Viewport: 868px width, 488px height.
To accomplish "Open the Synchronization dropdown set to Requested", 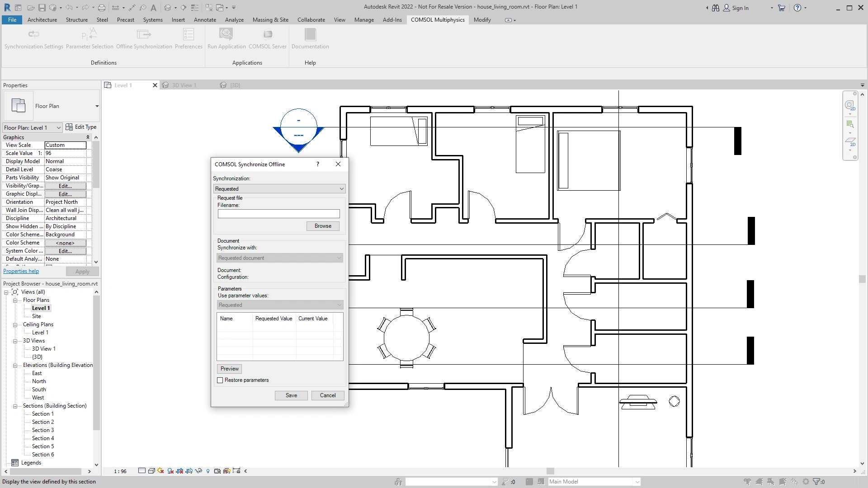I will (x=279, y=189).
